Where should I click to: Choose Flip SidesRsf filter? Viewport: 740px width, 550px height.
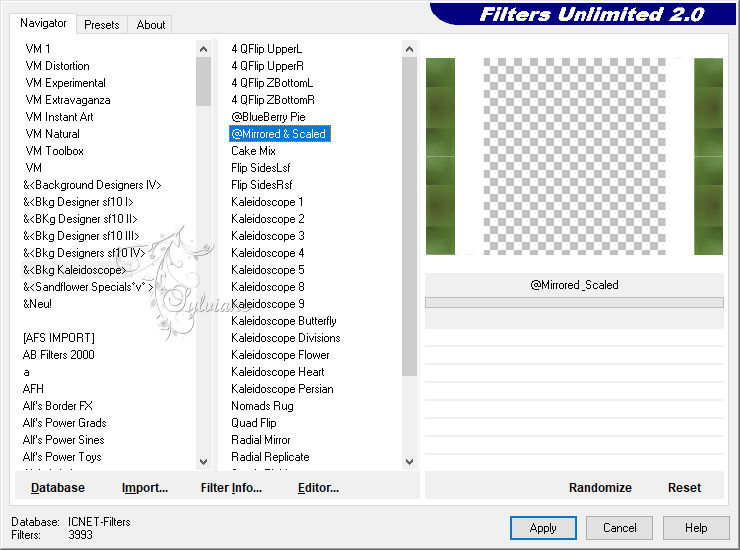click(x=261, y=185)
